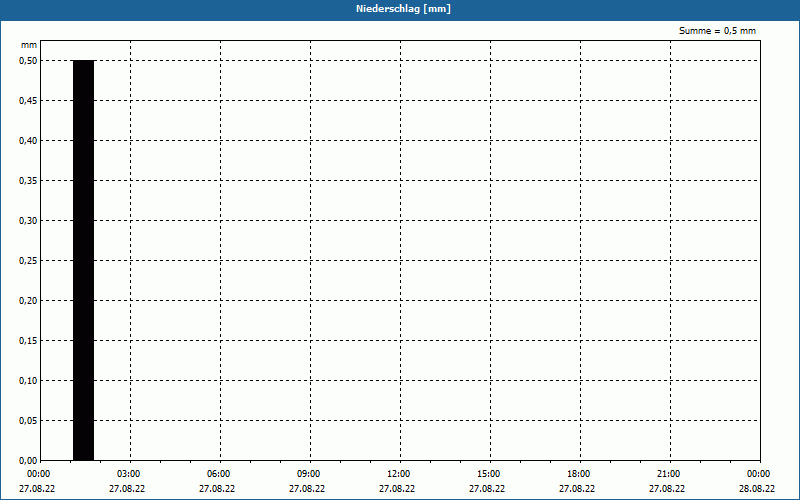The image size is (800, 500).
Task: Click the 27.08.22 date under 21:00
Action: pyautogui.click(x=667, y=488)
